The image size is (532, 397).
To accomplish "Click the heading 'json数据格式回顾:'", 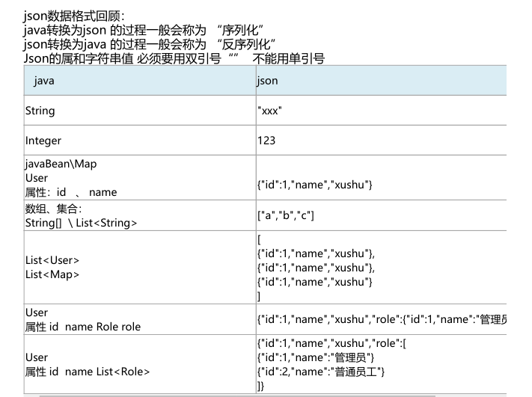I will (x=74, y=16).
